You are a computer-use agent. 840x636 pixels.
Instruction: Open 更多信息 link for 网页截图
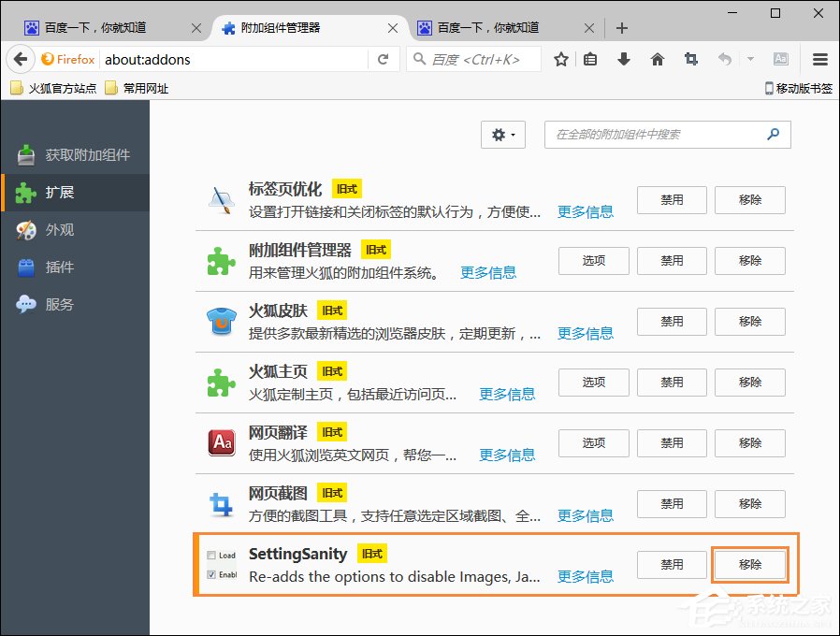pyautogui.click(x=585, y=515)
